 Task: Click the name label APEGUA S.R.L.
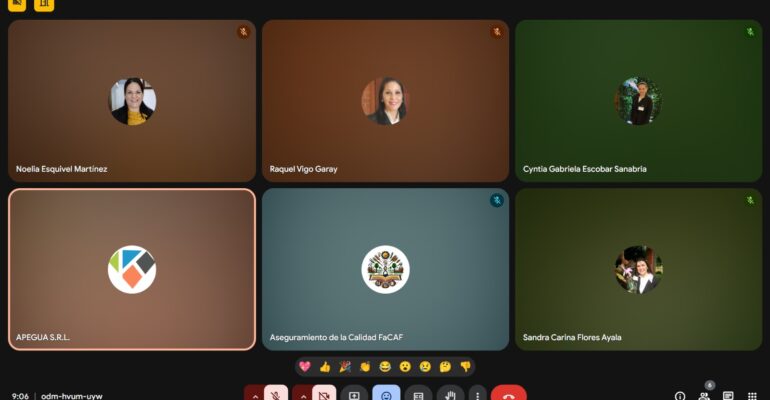point(43,337)
